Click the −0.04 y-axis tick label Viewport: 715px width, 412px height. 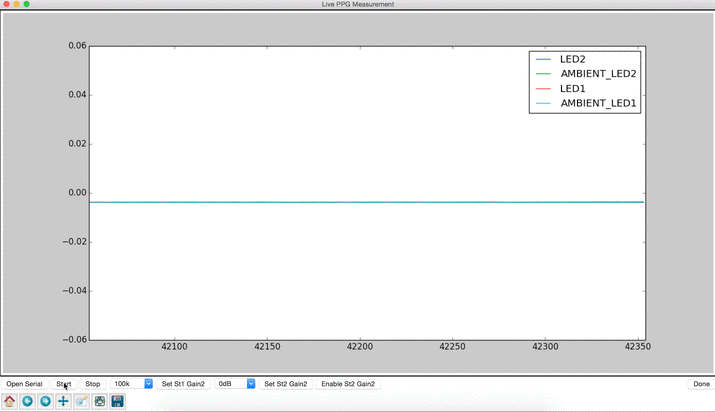tap(74, 291)
